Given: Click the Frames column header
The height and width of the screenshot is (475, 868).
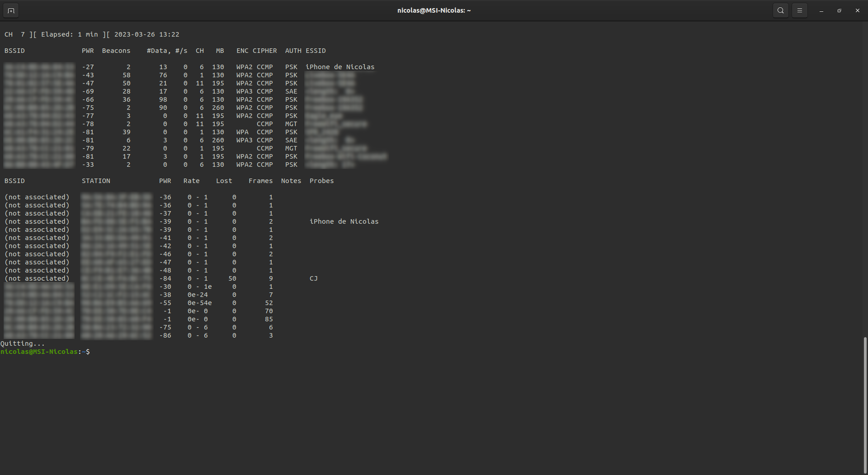Looking at the screenshot, I should click(260, 181).
